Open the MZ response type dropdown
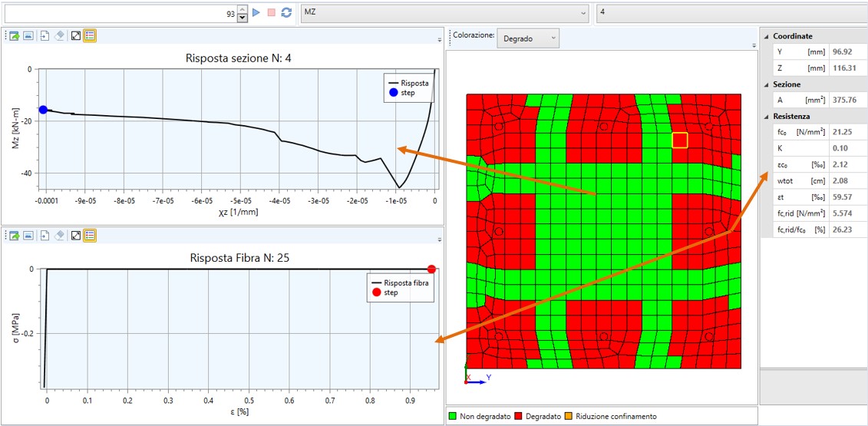 (444, 12)
